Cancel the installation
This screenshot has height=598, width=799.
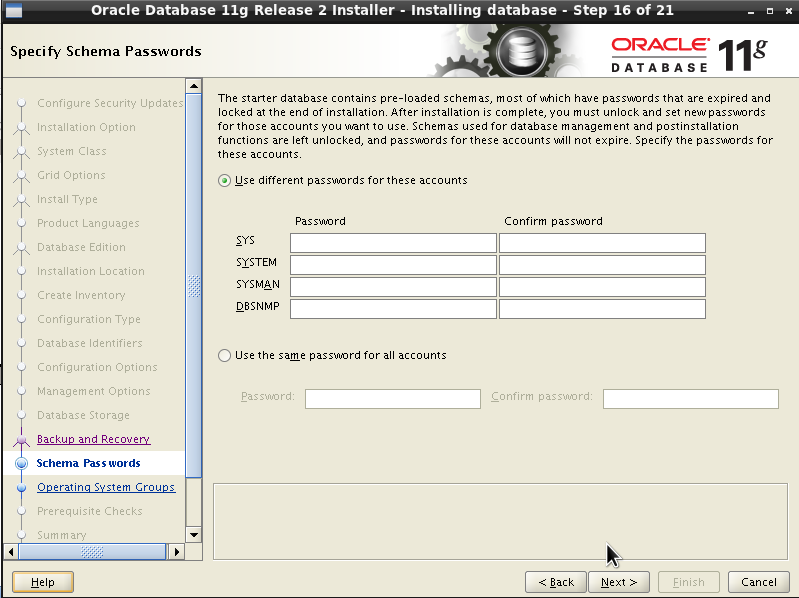759,582
